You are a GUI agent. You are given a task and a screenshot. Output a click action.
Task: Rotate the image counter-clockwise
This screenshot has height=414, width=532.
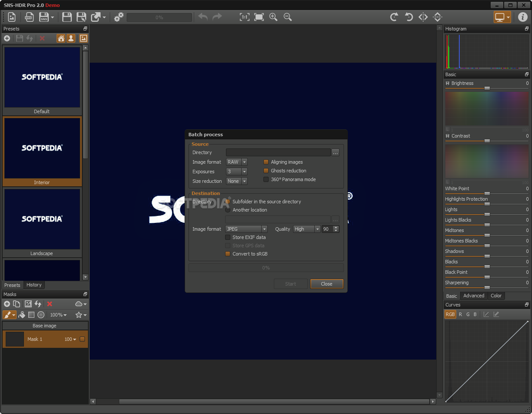409,17
